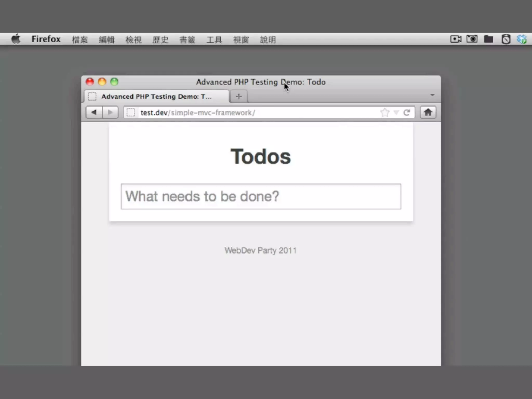Viewport: 532px width, 399px height.
Task: Click the browser back arrow button
Action: point(94,112)
